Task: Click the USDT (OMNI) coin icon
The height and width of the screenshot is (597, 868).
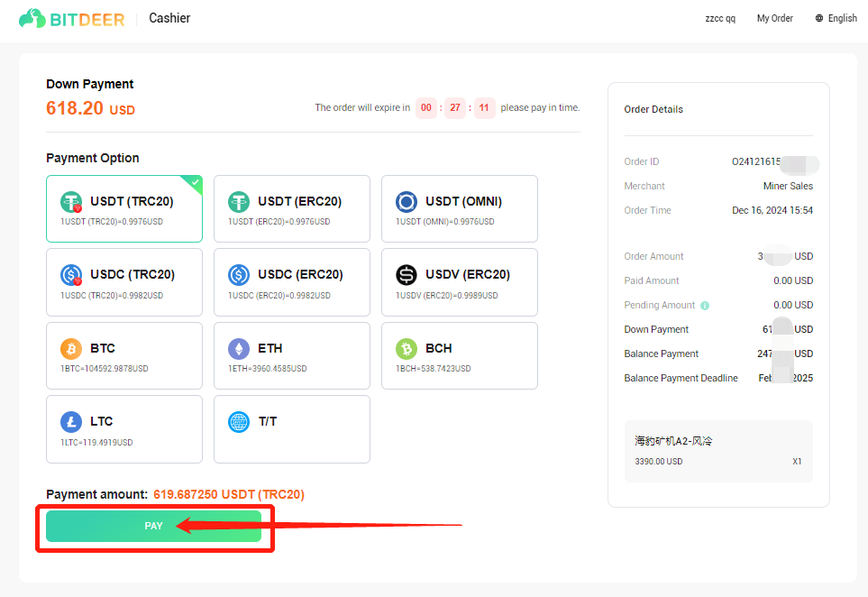Action: coord(407,202)
